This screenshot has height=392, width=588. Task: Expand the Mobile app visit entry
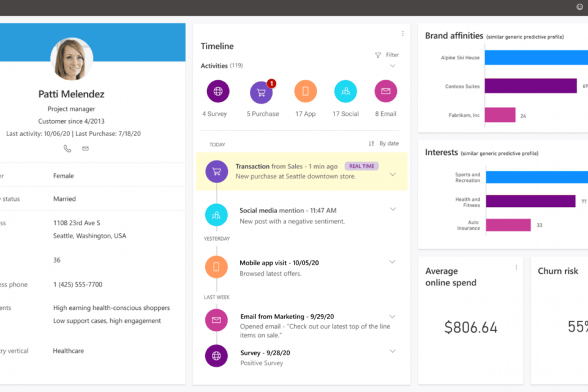tap(393, 262)
